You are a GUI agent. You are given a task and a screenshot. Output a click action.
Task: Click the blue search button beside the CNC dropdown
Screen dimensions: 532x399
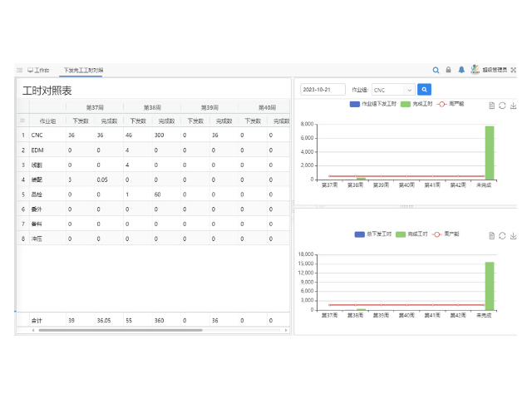[424, 90]
